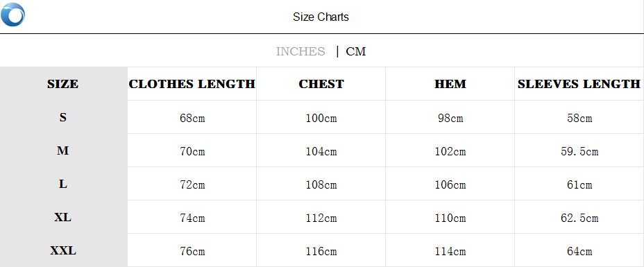Select the M size row label
Image resolution: width=644 pixels, height=267 pixels.
63,151
